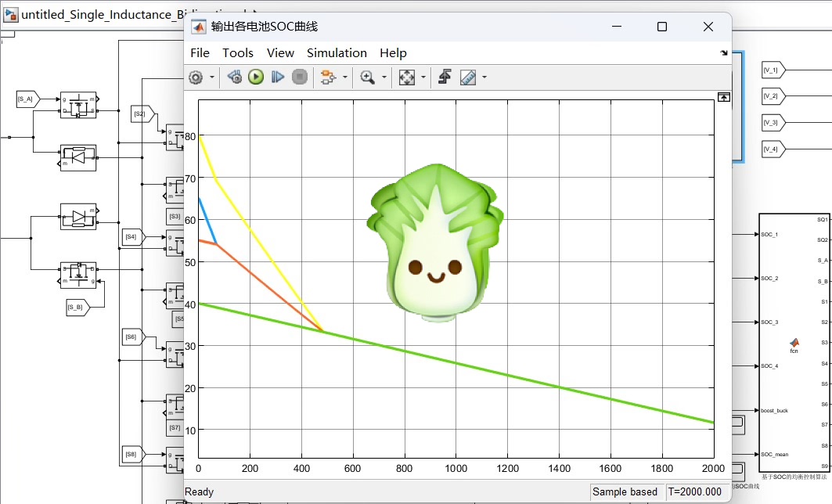Select the [S2] From tag block
The width and height of the screenshot is (832, 504).
pos(143,114)
